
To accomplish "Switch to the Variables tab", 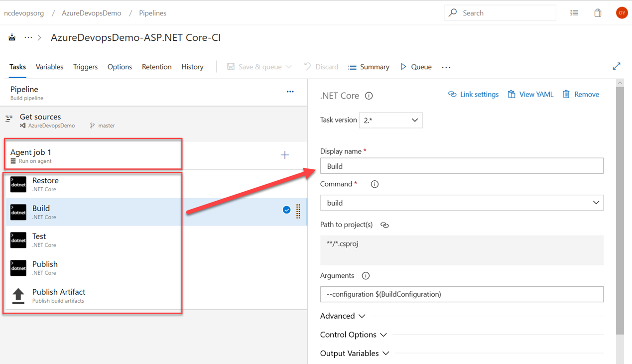I will tap(49, 67).
